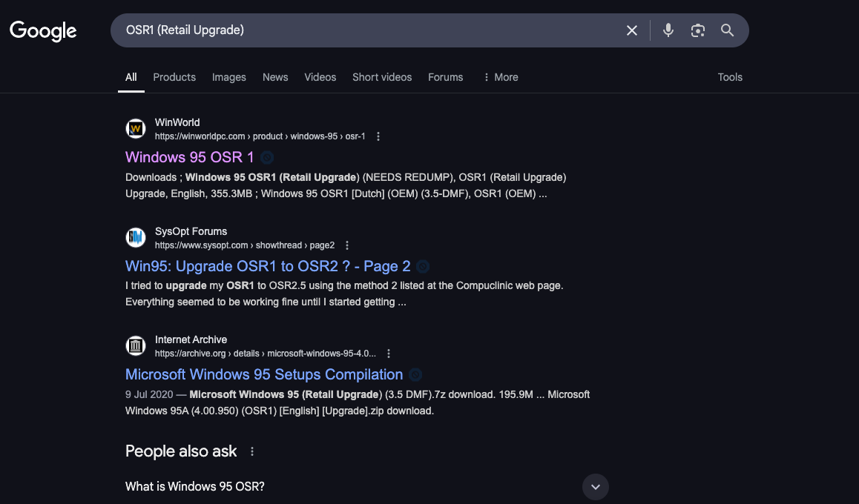859x504 pixels.
Task: Switch to the Forums tab
Action: point(445,77)
